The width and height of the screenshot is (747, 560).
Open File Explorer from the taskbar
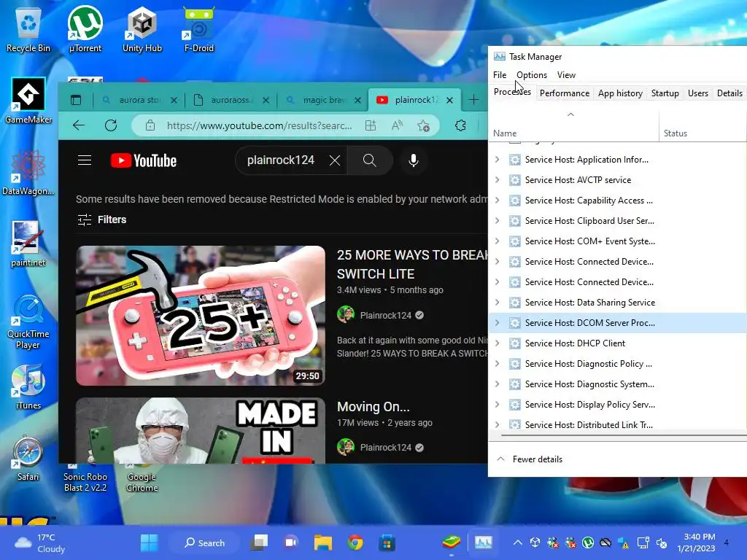(323, 542)
